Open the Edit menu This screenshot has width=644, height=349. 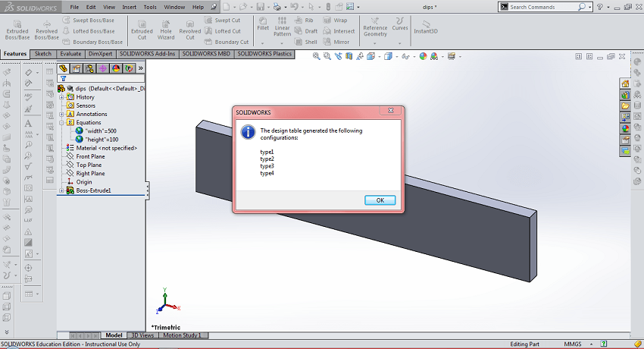click(91, 7)
